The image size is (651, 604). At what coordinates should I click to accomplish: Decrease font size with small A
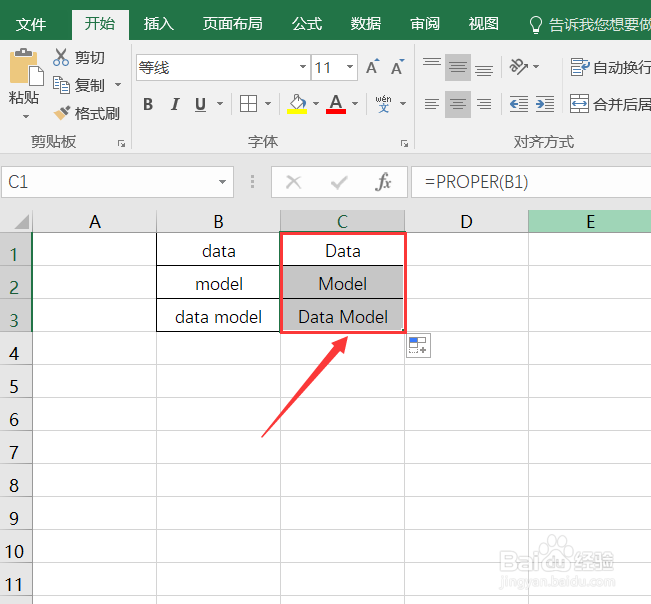[398, 67]
